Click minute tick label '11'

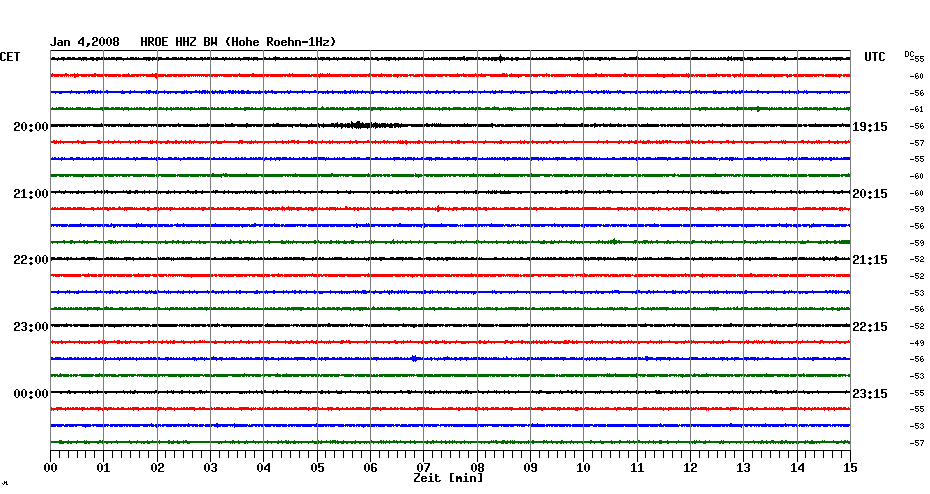[x=637, y=468]
